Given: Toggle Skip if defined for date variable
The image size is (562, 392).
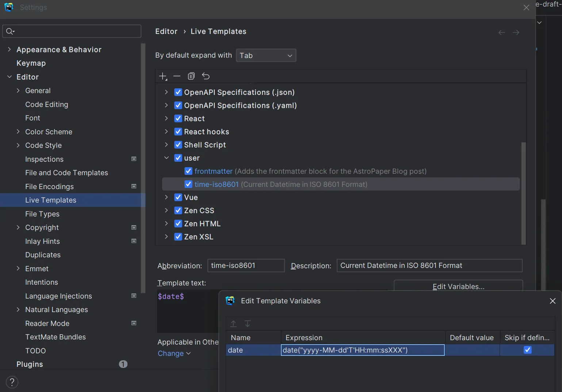Looking at the screenshot, I should click(528, 350).
